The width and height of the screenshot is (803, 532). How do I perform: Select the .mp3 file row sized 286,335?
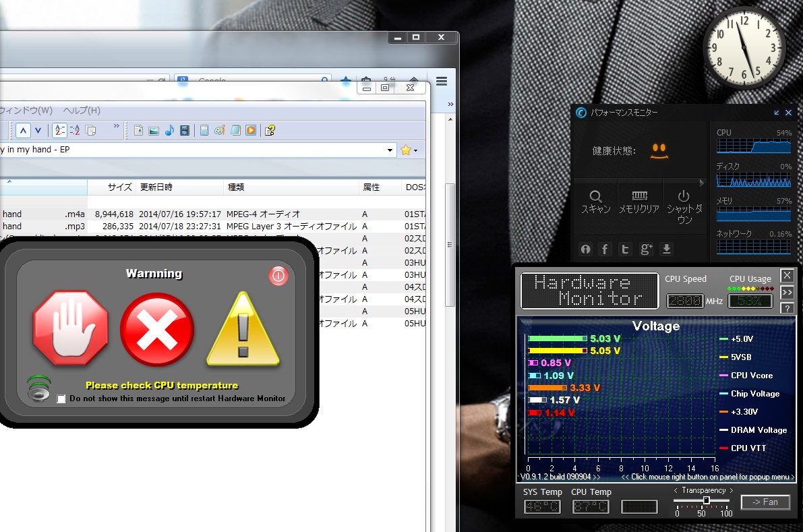pos(212,227)
